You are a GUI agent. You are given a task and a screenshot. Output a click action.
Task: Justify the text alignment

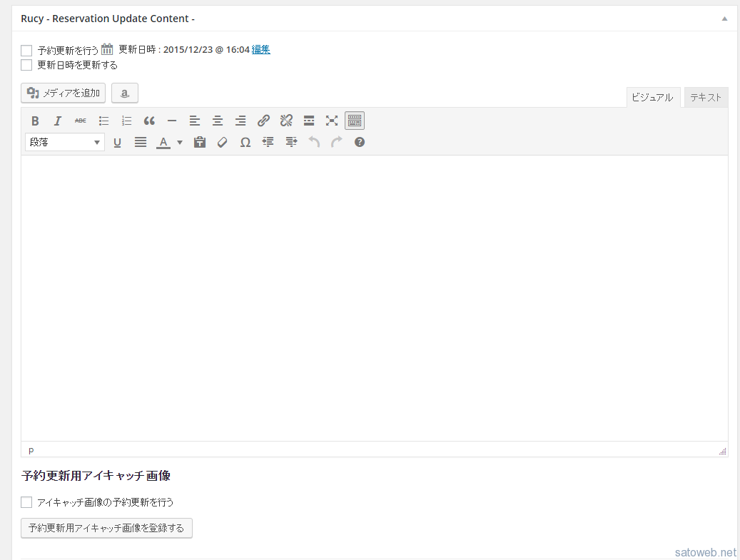click(140, 143)
